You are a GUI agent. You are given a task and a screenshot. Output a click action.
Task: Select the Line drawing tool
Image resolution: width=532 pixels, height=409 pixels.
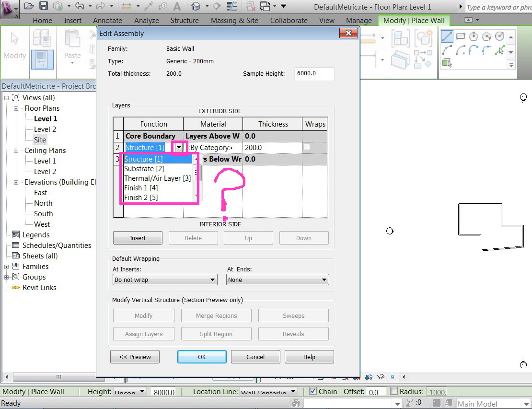pyautogui.click(x=446, y=35)
